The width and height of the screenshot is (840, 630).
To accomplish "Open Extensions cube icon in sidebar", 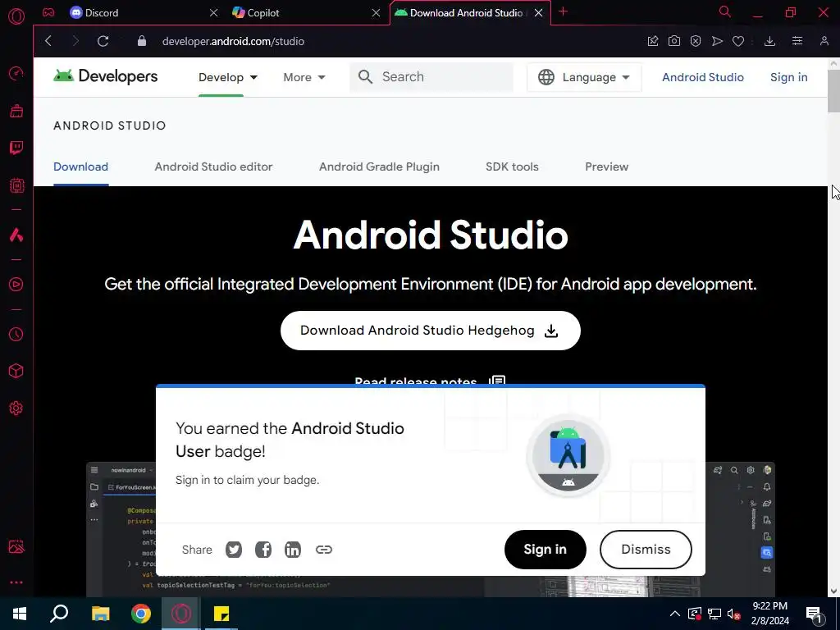I will [x=16, y=372].
